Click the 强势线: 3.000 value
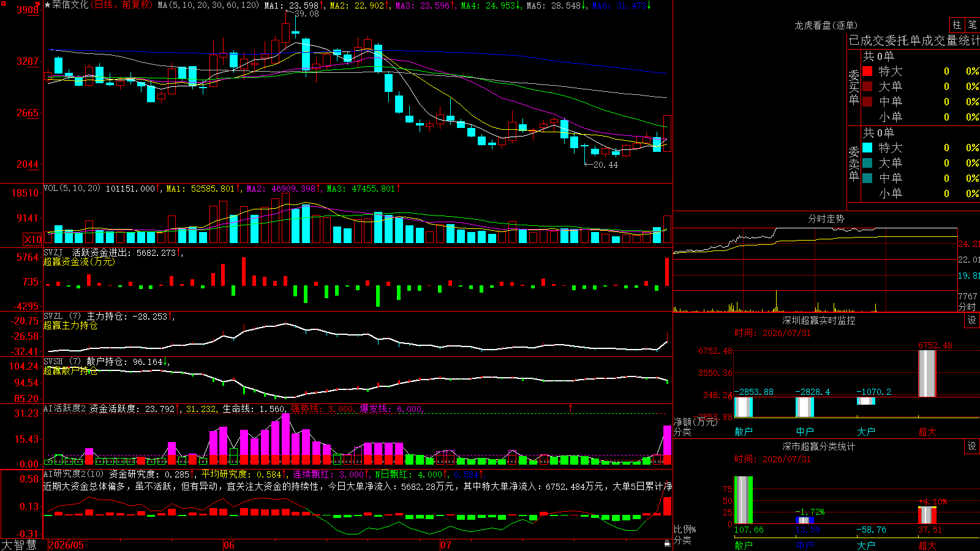This screenshot has width=980, height=551. (322, 409)
